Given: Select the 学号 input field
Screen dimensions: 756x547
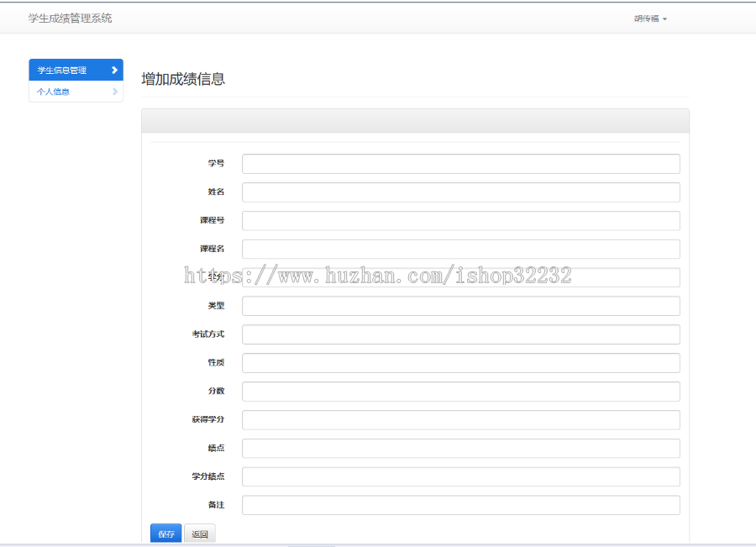Looking at the screenshot, I should (460, 163).
